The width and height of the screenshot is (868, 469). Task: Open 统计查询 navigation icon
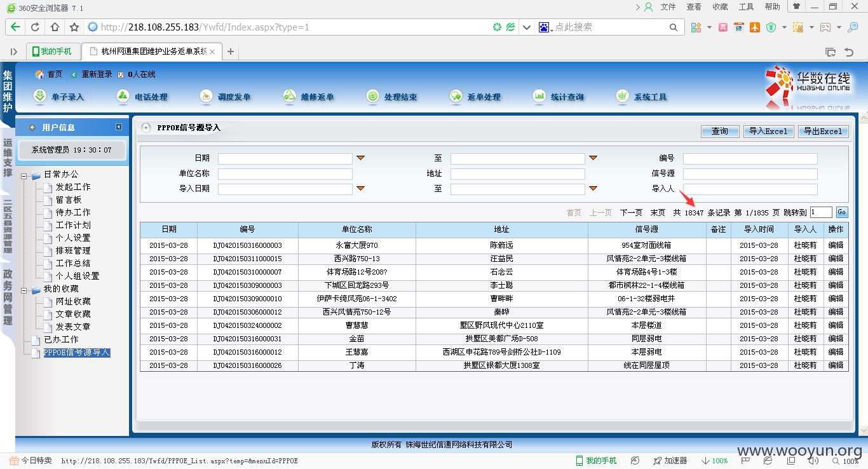(x=539, y=96)
